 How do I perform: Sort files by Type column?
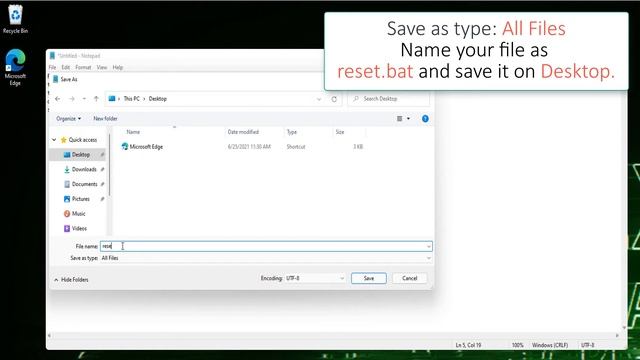pos(291,132)
